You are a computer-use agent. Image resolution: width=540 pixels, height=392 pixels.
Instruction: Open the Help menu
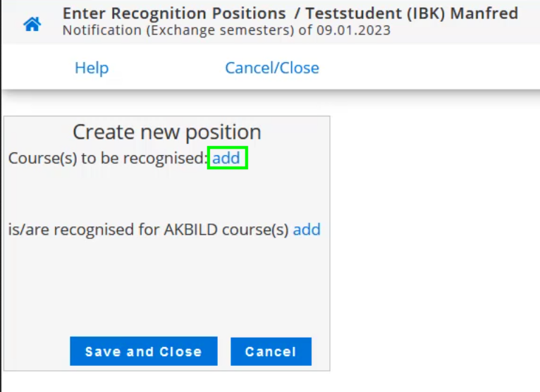click(92, 68)
